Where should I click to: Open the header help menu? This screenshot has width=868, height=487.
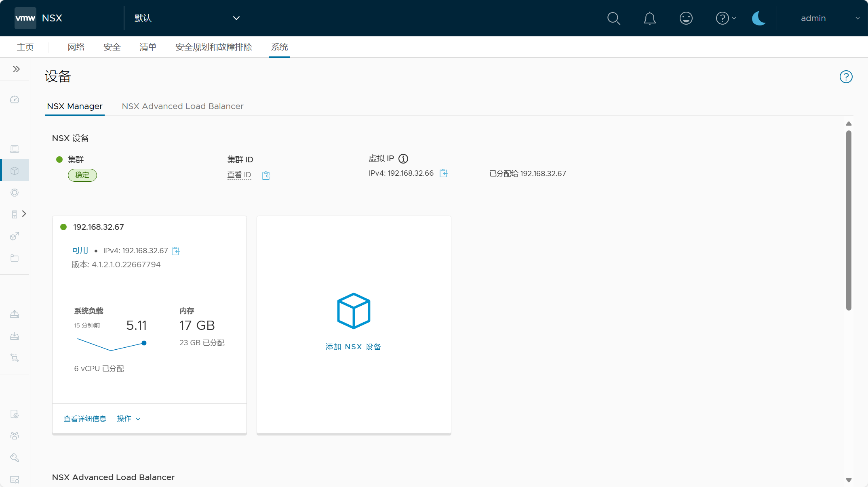pyautogui.click(x=726, y=18)
